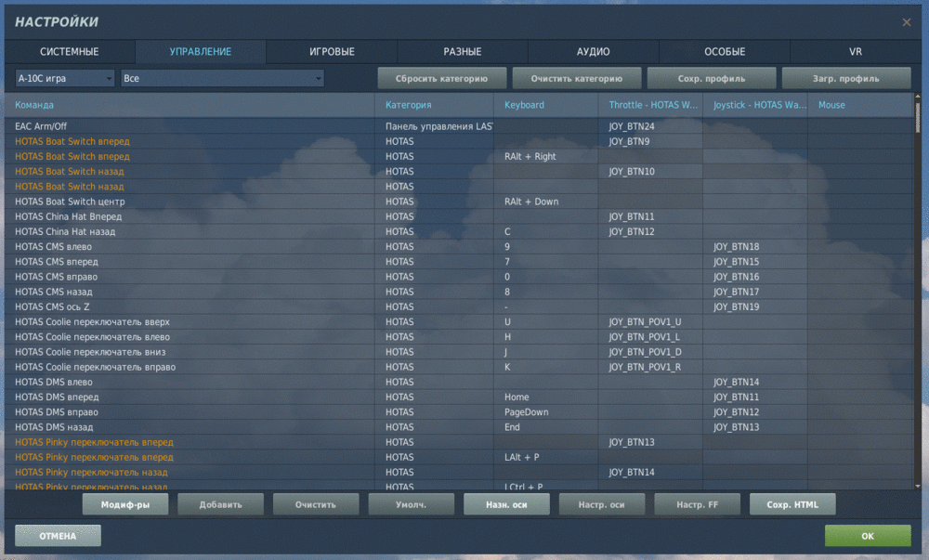Cancel changes with the ОТМЕНА button
This screenshot has width=929, height=560.
pos(58,536)
